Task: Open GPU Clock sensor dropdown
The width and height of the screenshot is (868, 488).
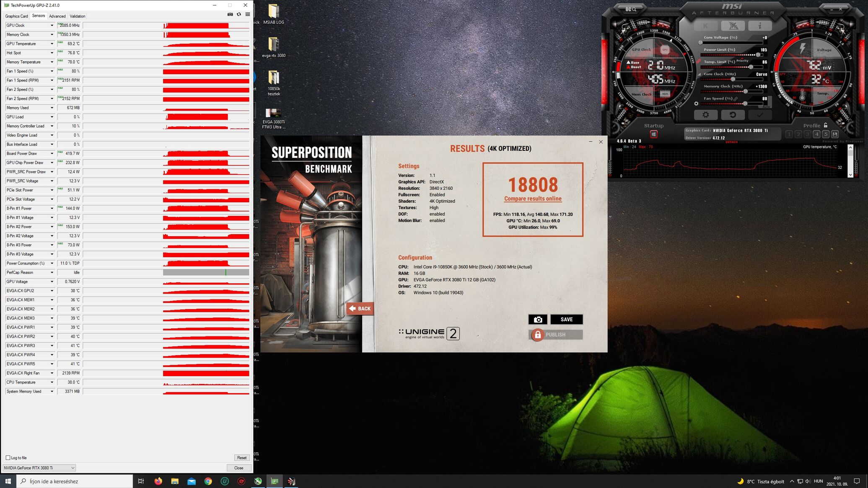Action: (52, 26)
